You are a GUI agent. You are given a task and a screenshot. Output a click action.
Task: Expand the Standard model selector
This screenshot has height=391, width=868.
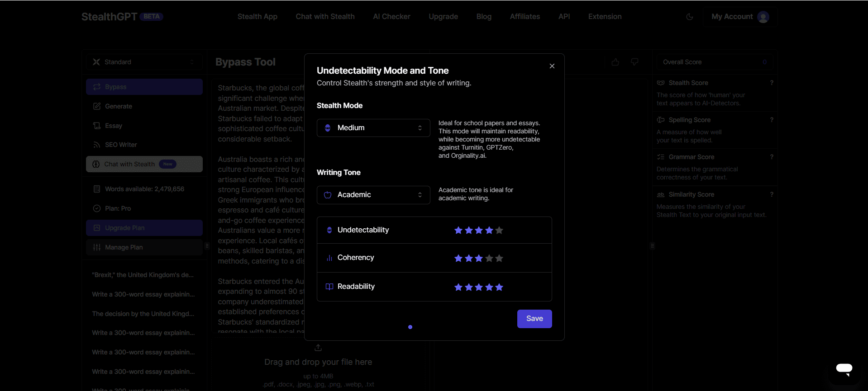pos(144,62)
